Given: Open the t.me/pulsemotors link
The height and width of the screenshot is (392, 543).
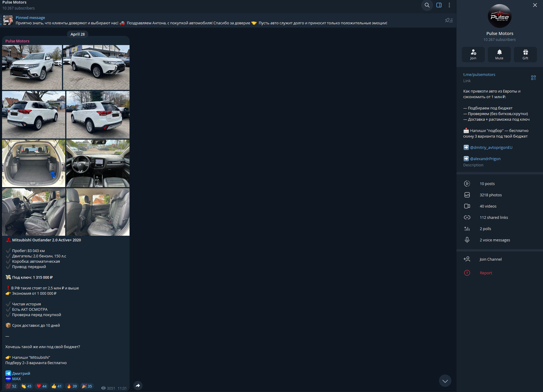Looking at the screenshot, I should (479, 75).
